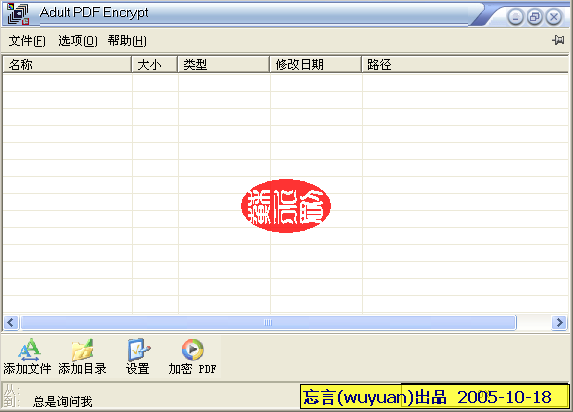The width and height of the screenshot is (573, 412).
Task: Click the right arrow of horizontal scrollbar
Action: (559, 323)
